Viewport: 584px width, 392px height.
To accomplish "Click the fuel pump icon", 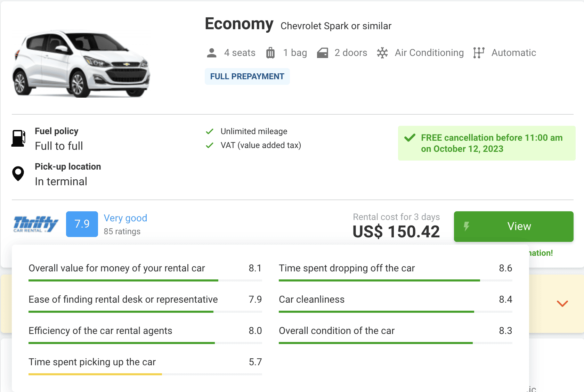I will 18,138.
